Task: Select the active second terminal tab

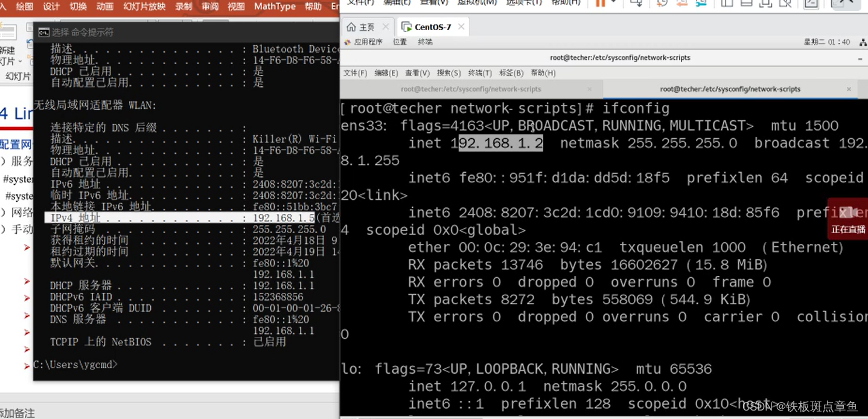Action: point(730,89)
